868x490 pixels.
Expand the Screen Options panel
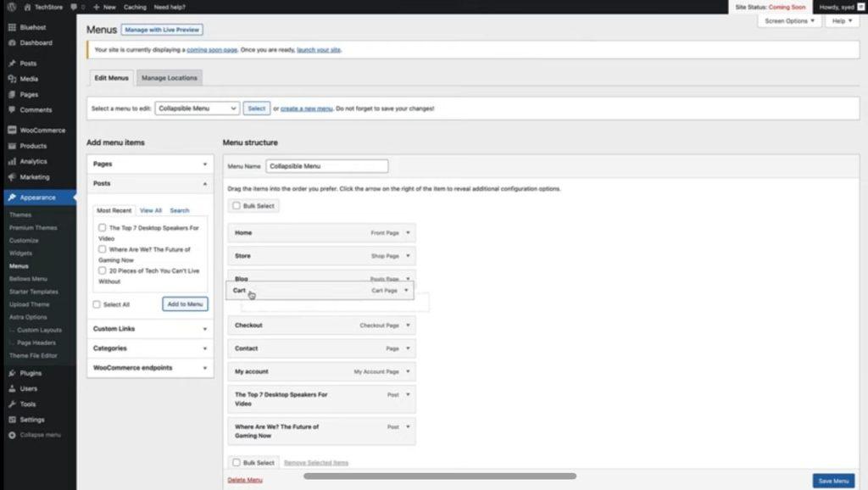pyautogui.click(x=789, y=21)
